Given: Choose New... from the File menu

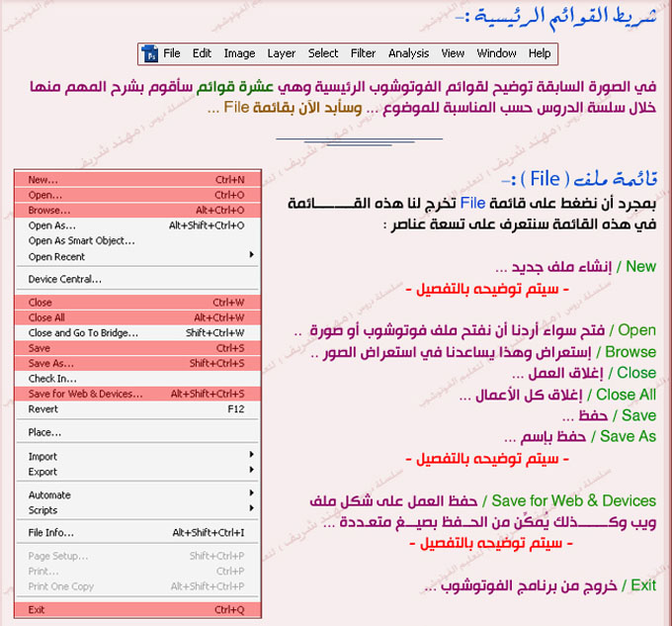Looking at the screenshot, I should (x=137, y=180).
